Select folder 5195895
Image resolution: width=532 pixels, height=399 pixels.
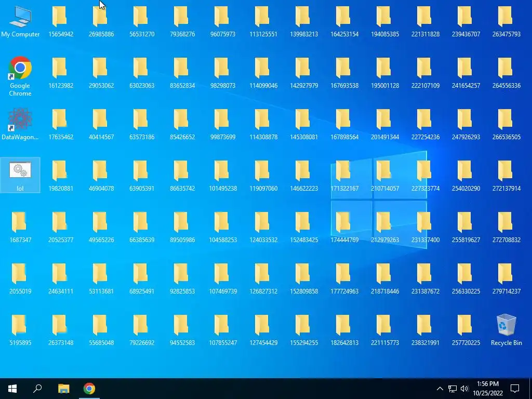[20, 330]
